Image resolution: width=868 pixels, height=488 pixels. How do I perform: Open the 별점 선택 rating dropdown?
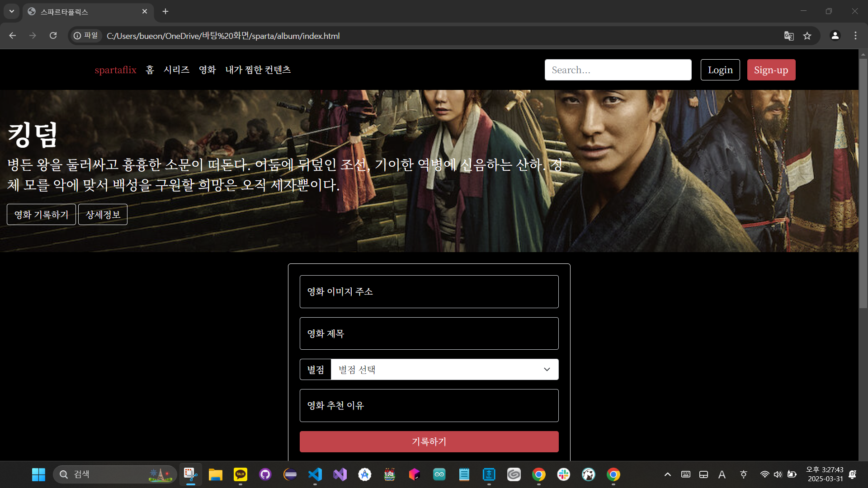pos(445,370)
